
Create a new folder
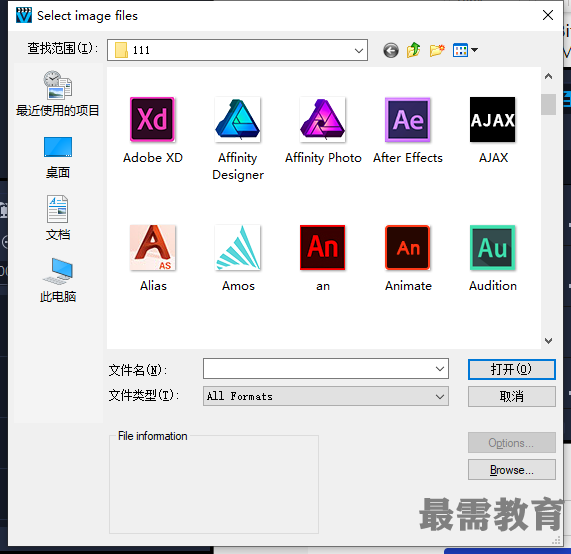437,50
